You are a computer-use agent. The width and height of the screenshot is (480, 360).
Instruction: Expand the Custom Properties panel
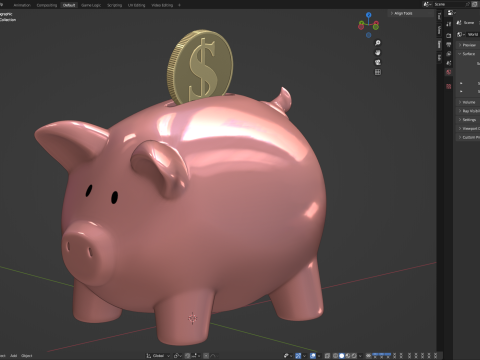point(468,137)
